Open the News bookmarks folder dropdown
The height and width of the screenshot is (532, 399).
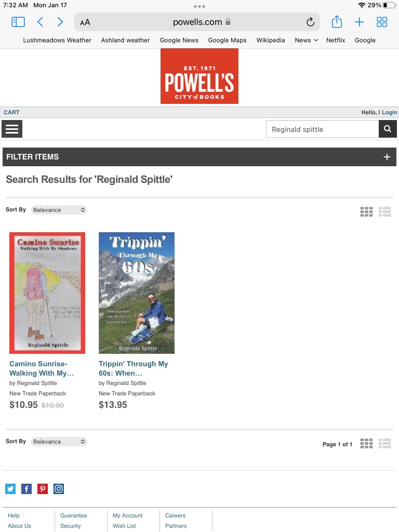[x=307, y=40]
